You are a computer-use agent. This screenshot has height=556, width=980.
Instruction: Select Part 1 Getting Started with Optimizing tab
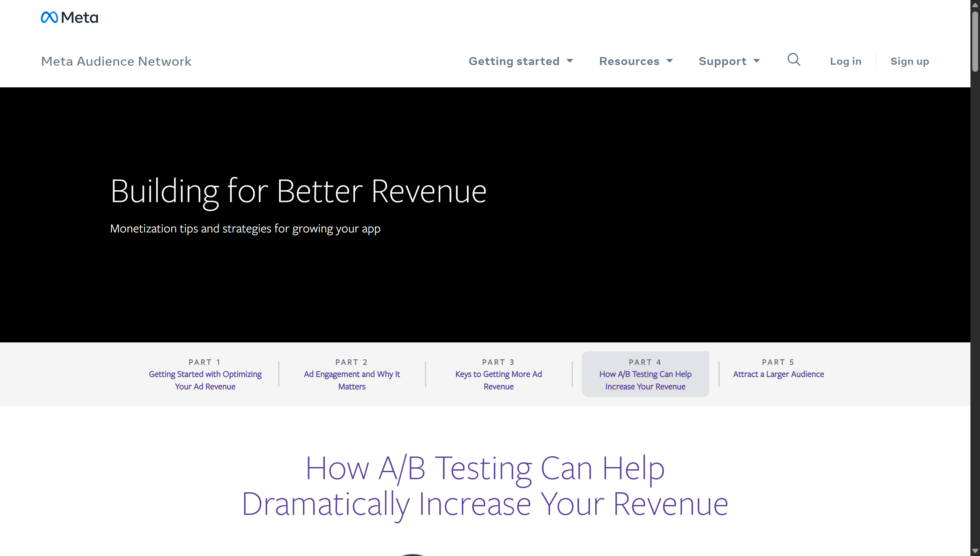click(205, 374)
